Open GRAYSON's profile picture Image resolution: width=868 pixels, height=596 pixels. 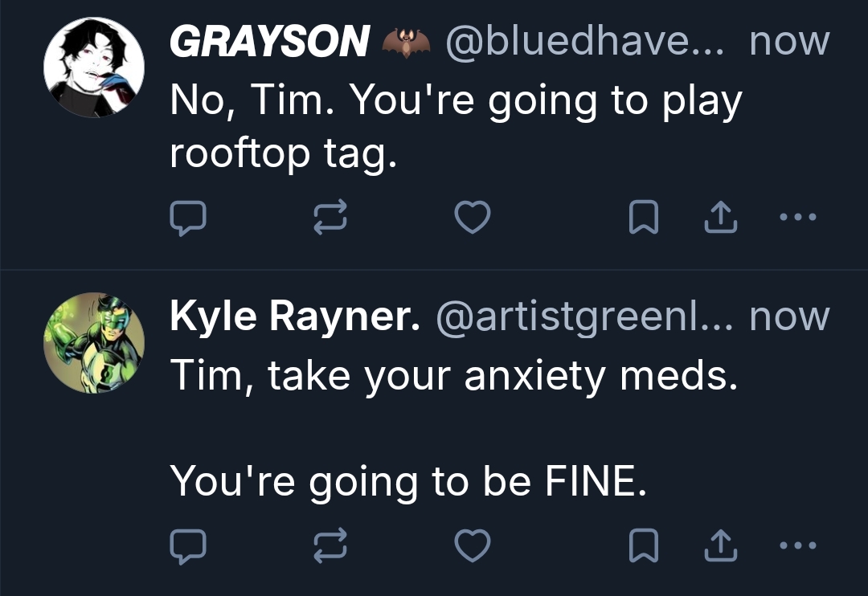(x=94, y=67)
